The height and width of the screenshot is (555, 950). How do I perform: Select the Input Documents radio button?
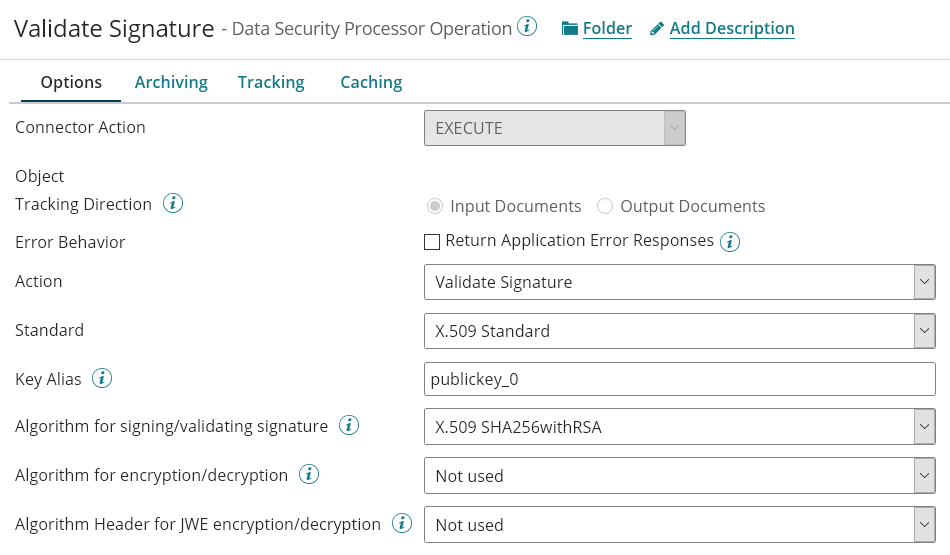435,206
